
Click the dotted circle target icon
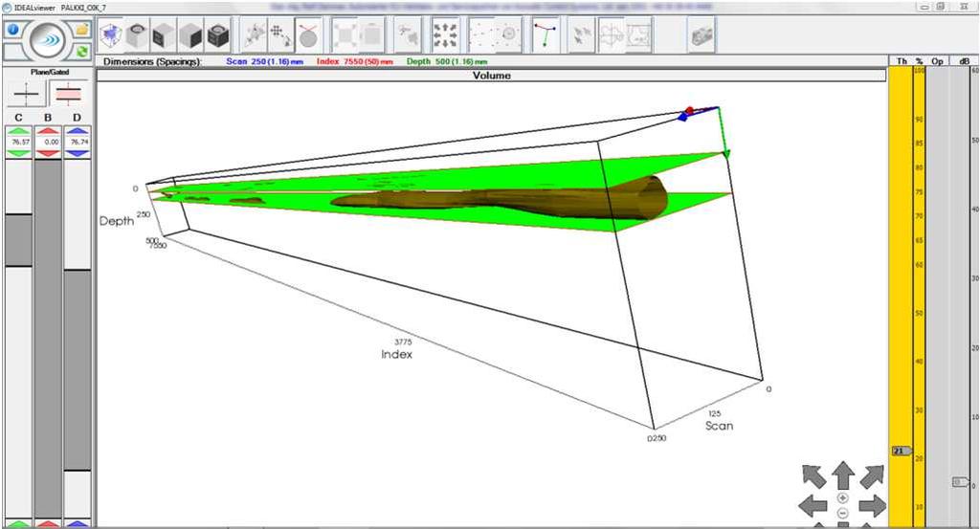[x=509, y=35]
